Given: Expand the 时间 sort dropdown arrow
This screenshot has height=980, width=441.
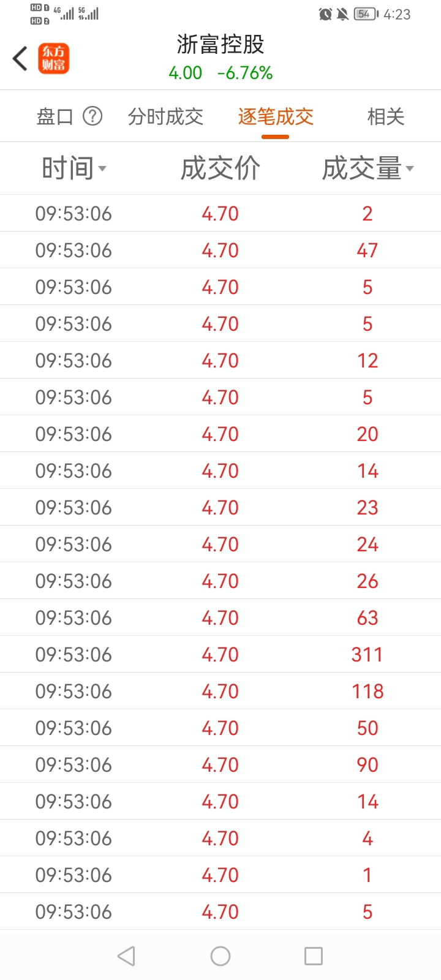Looking at the screenshot, I should [x=102, y=169].
